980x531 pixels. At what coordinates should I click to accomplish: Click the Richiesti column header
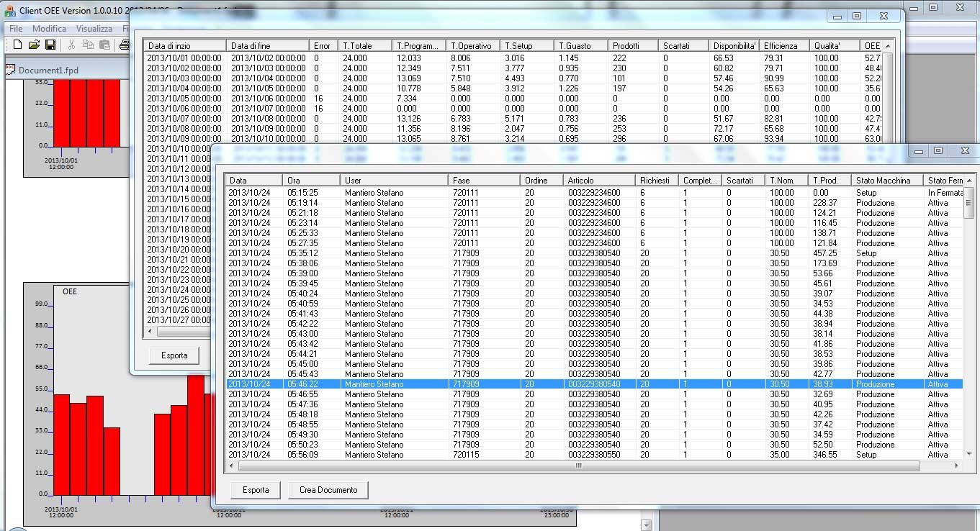(x=657, y=180)
